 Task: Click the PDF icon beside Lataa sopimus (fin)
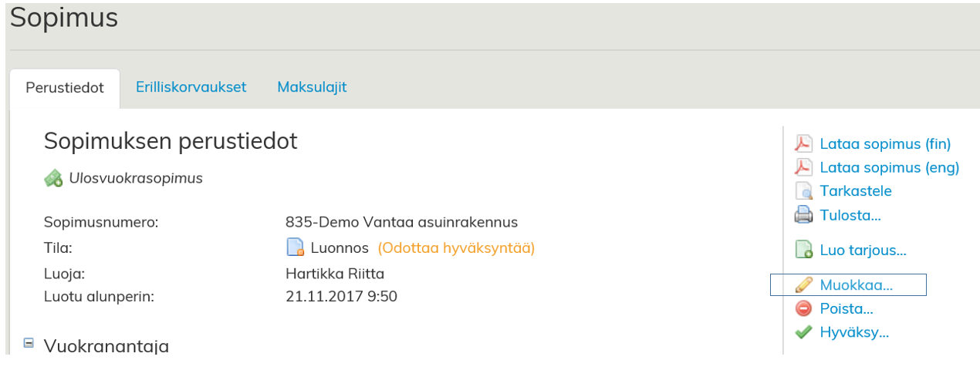tap(803, 143)
